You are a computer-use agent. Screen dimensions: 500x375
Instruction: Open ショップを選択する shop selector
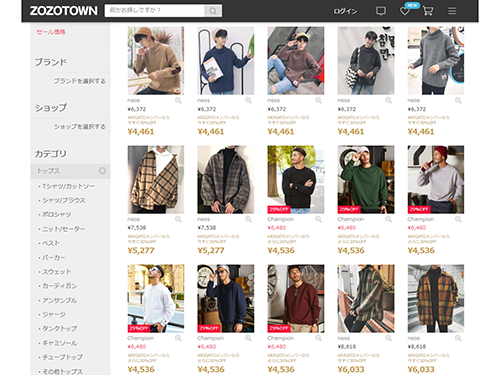click(x=80, y=127)
